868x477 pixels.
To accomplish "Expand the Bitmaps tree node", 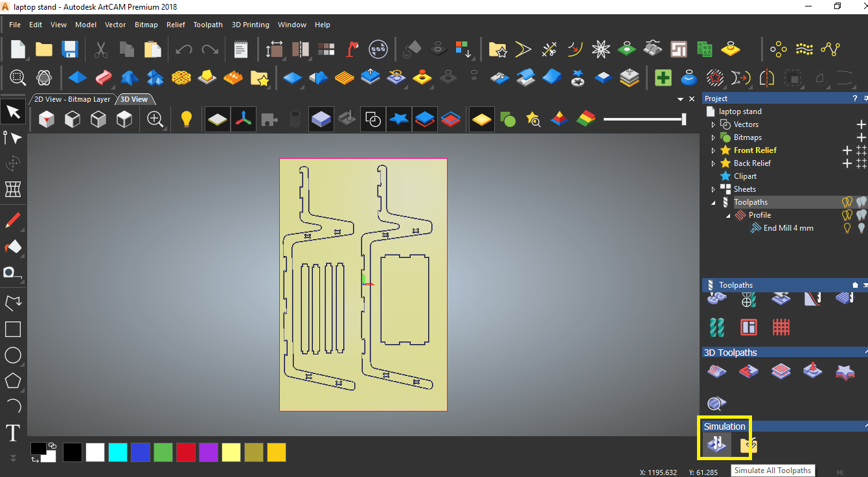I will 714,137.
